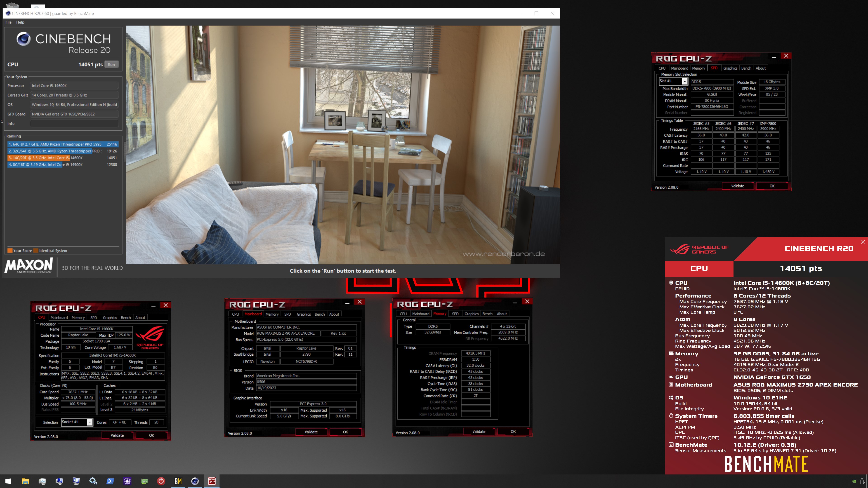Click Validate in SPD CPU-Z window
Viewport: 868px width, 488px height.
[x=738, y=186]
